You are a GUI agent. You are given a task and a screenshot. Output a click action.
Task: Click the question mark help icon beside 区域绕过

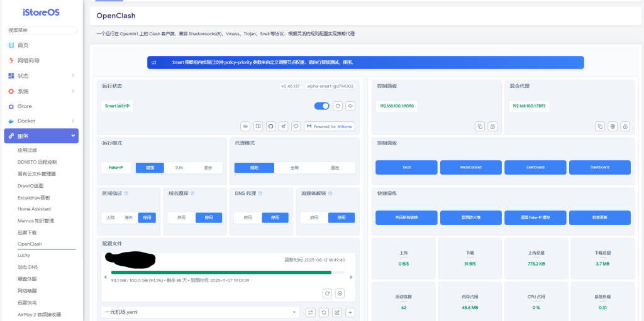[126, 193]
